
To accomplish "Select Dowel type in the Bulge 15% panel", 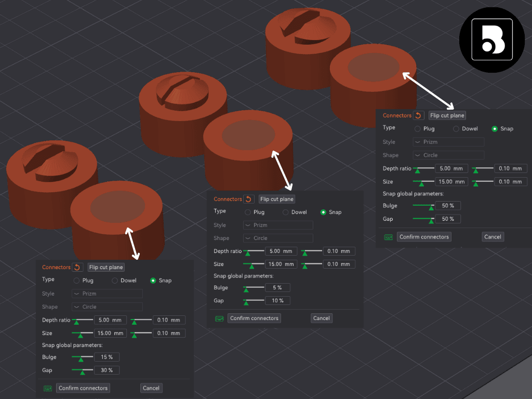I will tap(115, 281).
